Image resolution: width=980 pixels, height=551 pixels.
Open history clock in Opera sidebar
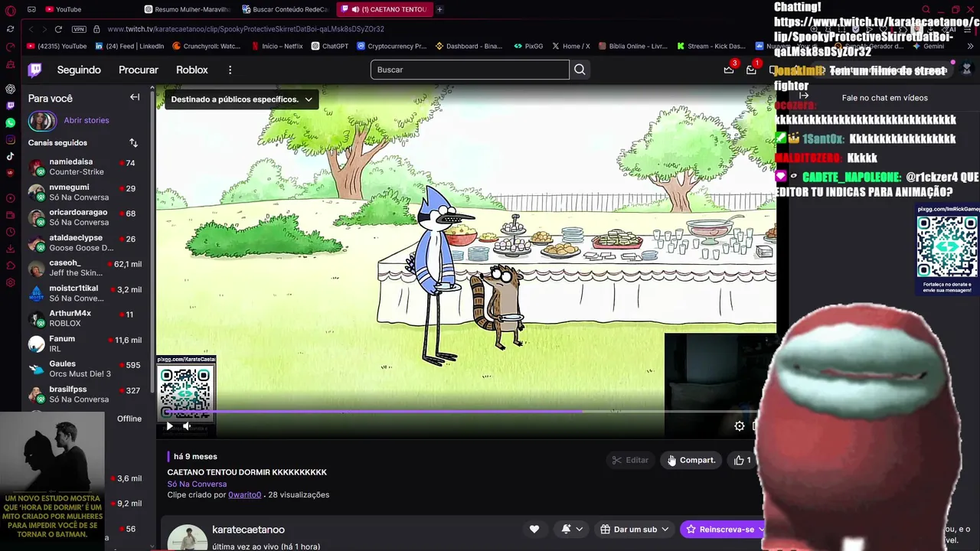[10, 232]
